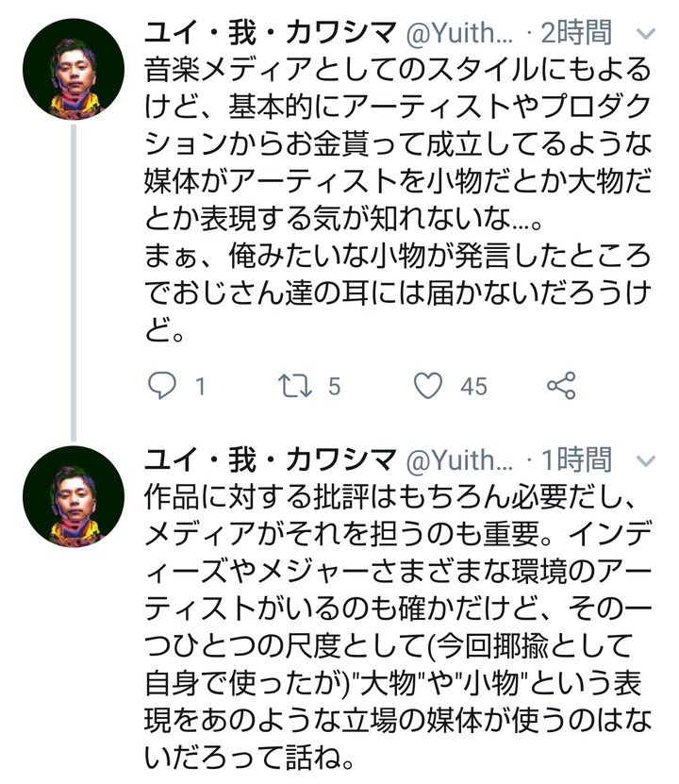
Task: Open the tweet starting with 作品に対する批評は
Action: pos(398,628)
